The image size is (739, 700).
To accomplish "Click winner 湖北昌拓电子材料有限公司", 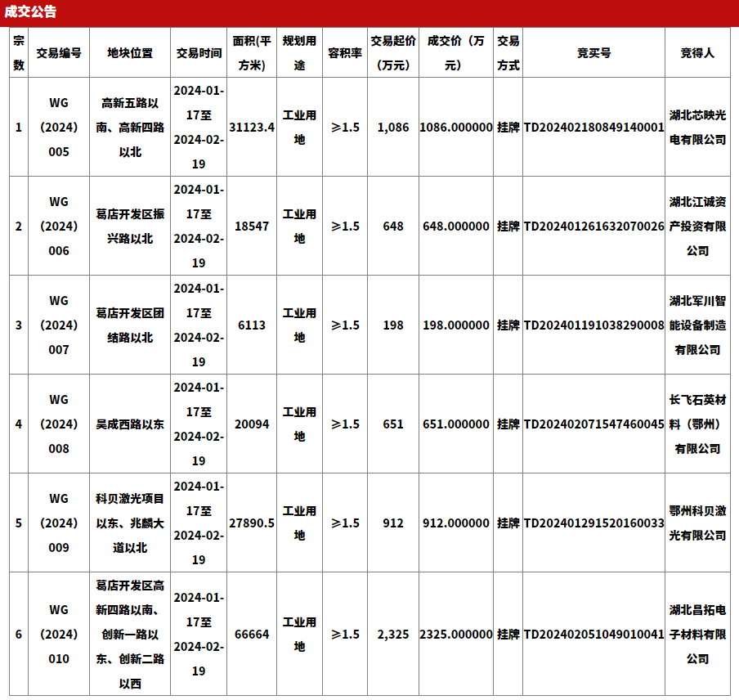I will 697,635.
